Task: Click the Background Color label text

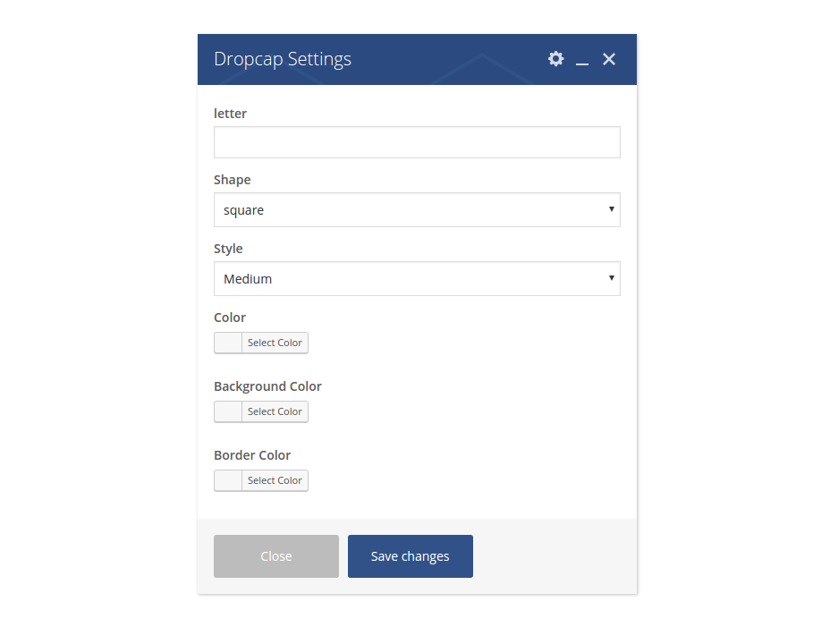Action: (x=267, y=386)
